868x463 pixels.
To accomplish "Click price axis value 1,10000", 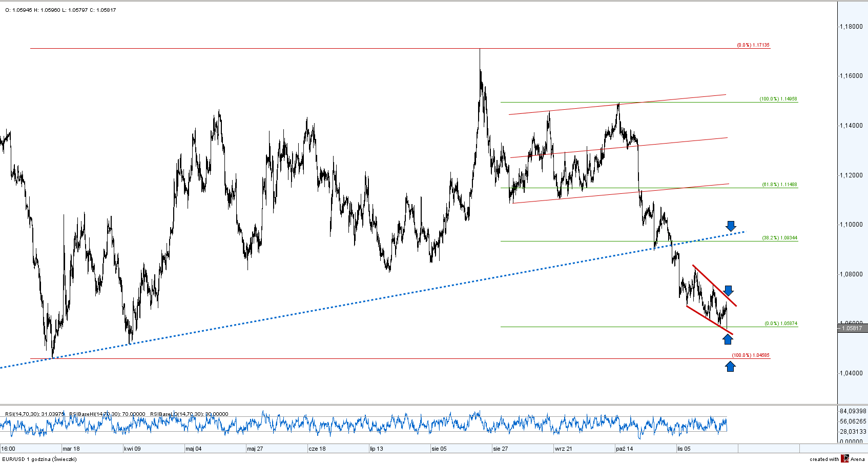I will (852, 225).
